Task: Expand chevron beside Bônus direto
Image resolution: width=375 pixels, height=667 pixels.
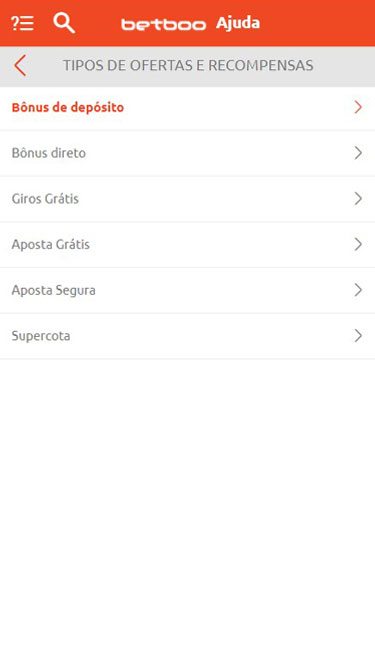Action: [x=358, y=153]
